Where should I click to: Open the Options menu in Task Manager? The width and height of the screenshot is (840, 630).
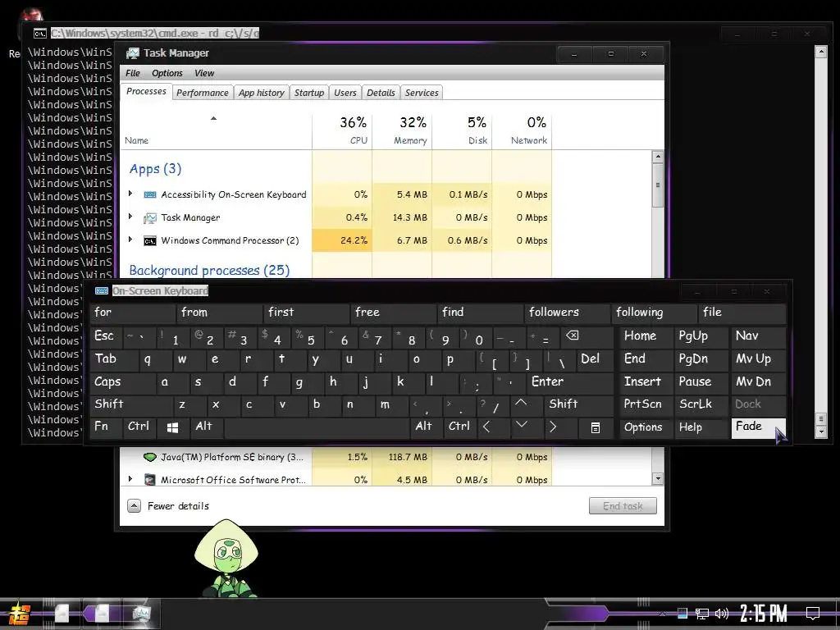pyautogui.click(x=167, y=73)
